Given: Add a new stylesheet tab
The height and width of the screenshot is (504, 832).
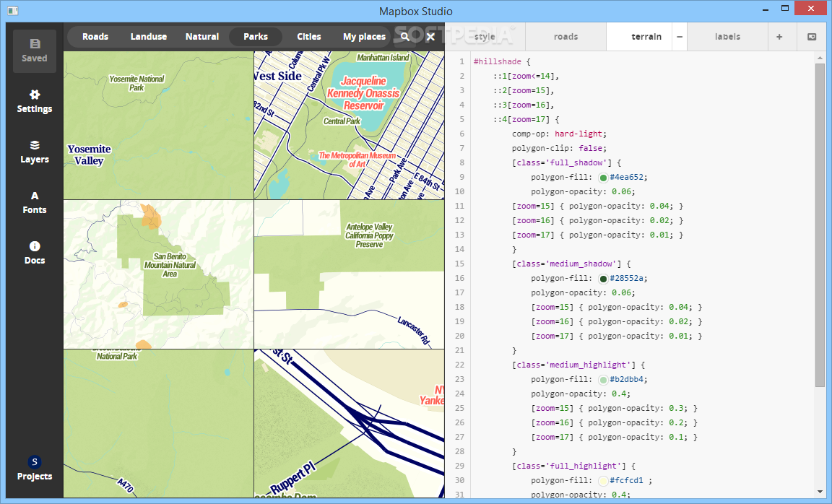Looking at the screenshot, I should 779,37.
